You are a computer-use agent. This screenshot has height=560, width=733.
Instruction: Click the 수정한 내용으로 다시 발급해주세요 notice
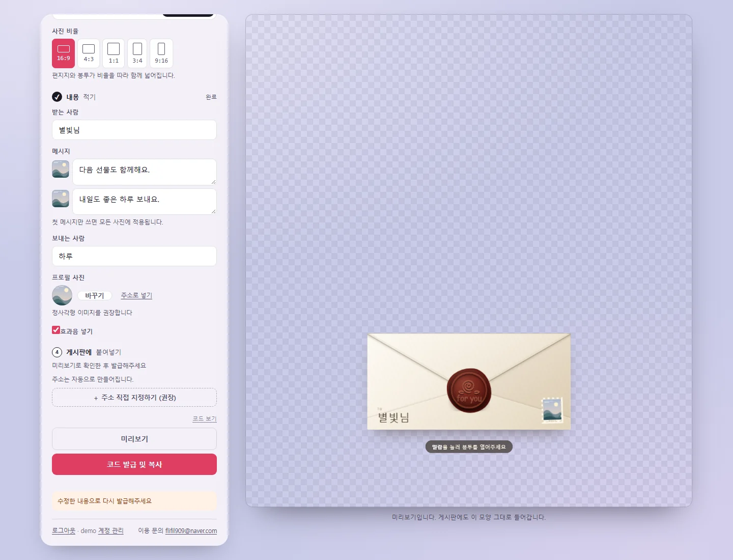coord(134,501)
